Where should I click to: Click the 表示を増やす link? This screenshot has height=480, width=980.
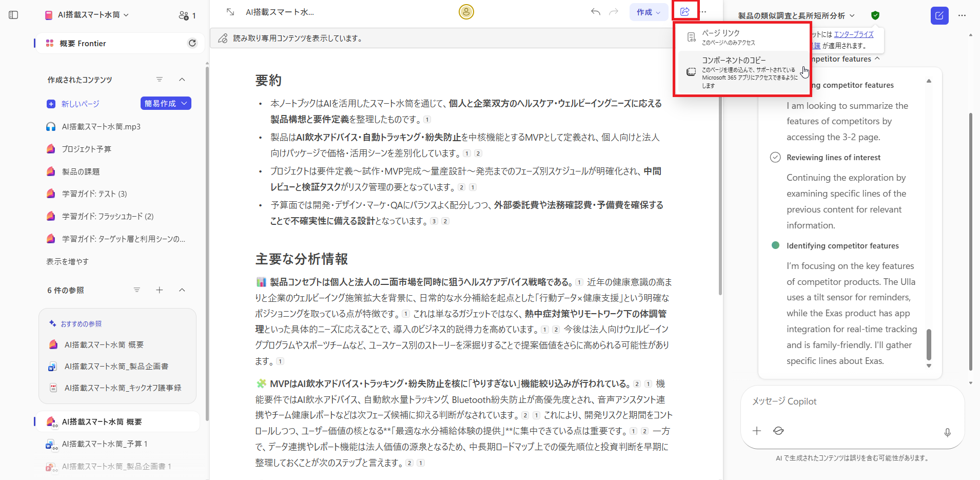(67, 261)
